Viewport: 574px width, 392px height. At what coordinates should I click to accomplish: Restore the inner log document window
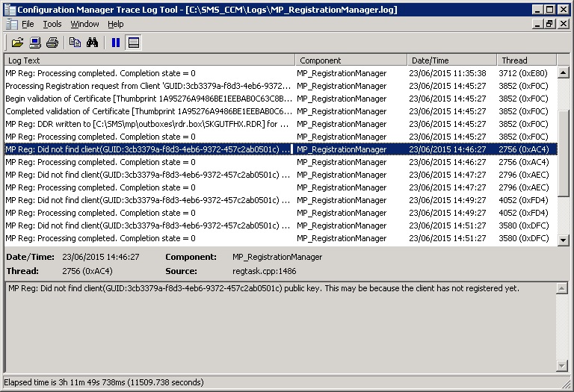[x=550, y=24]
